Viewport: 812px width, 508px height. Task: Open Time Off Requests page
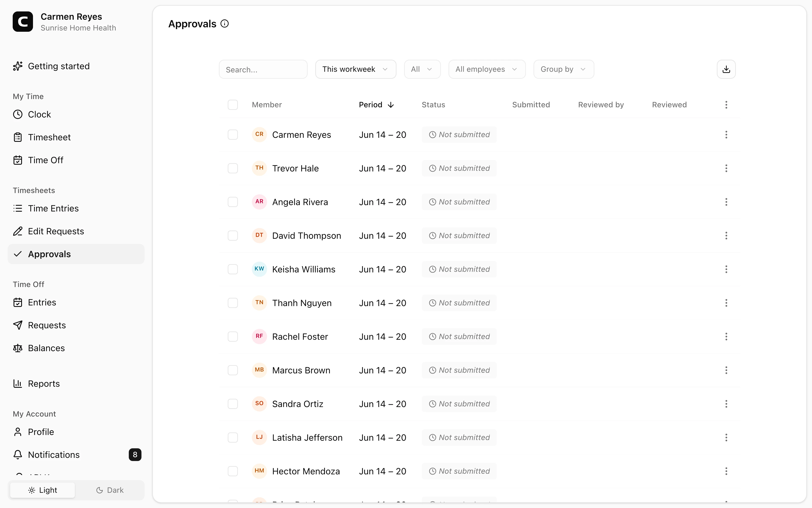[x=76, y=325]
